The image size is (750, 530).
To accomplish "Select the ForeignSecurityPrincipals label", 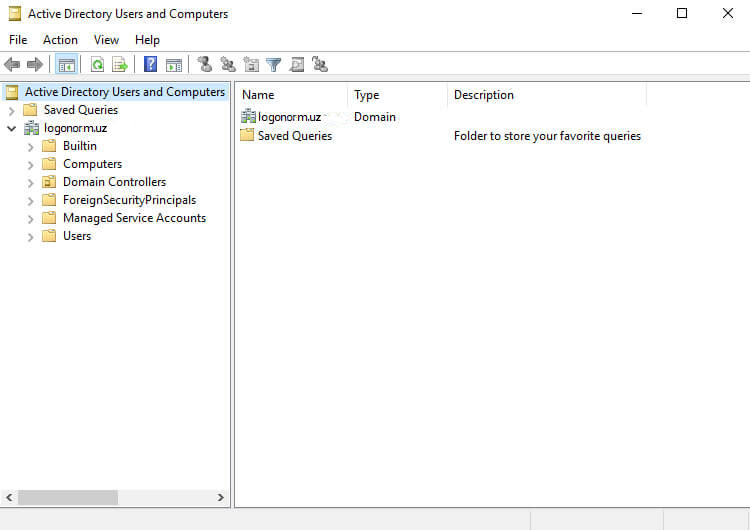I will (129, 200).
